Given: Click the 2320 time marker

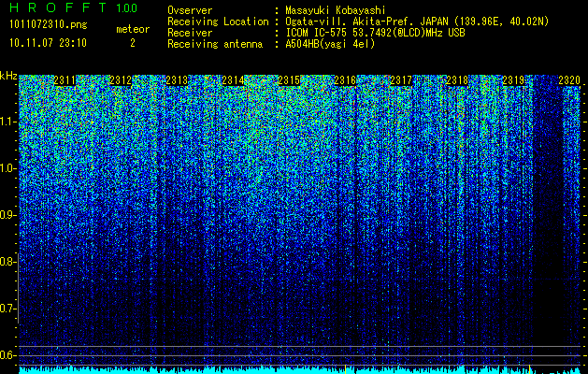Looking at the screenshot, I should tap(569, 80).
